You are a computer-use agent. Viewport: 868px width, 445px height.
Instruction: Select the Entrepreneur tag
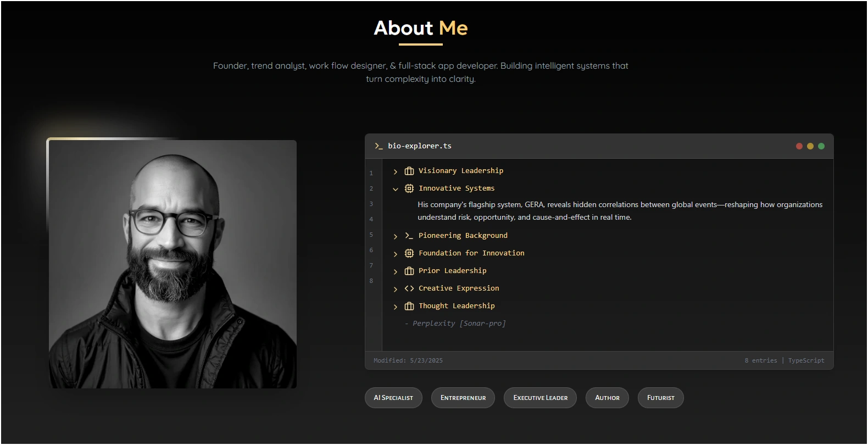tap(463, 398)
